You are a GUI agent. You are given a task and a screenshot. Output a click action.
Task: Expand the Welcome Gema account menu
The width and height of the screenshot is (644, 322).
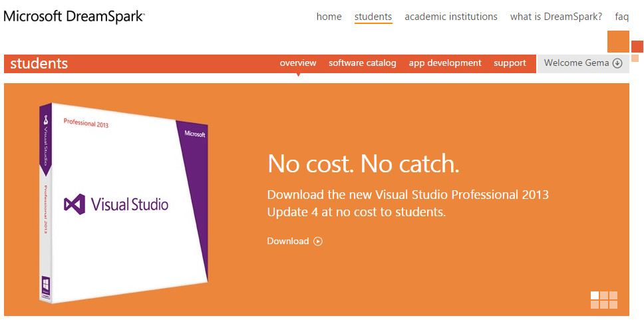pos(583,63)
